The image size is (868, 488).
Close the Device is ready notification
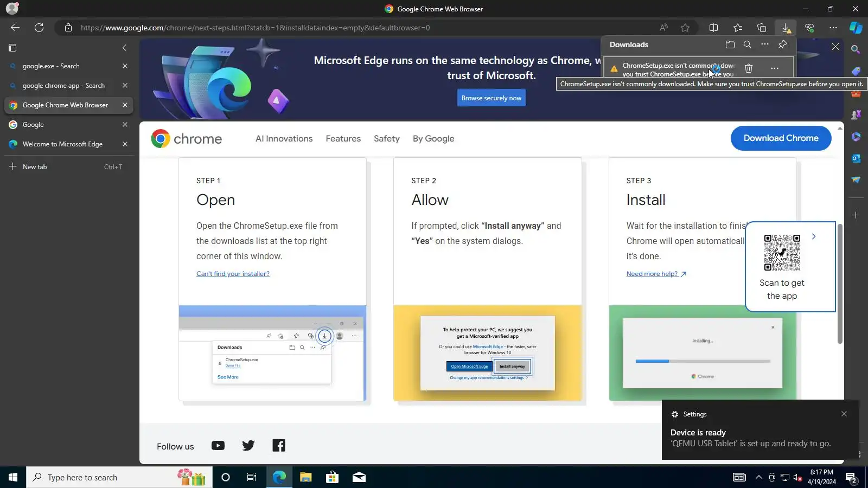point(844,414)
